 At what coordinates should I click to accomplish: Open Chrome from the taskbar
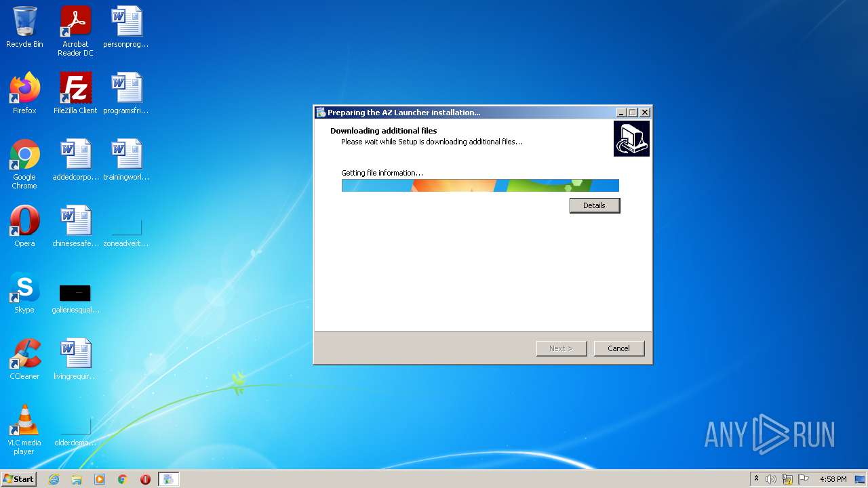tap(123, 479)
